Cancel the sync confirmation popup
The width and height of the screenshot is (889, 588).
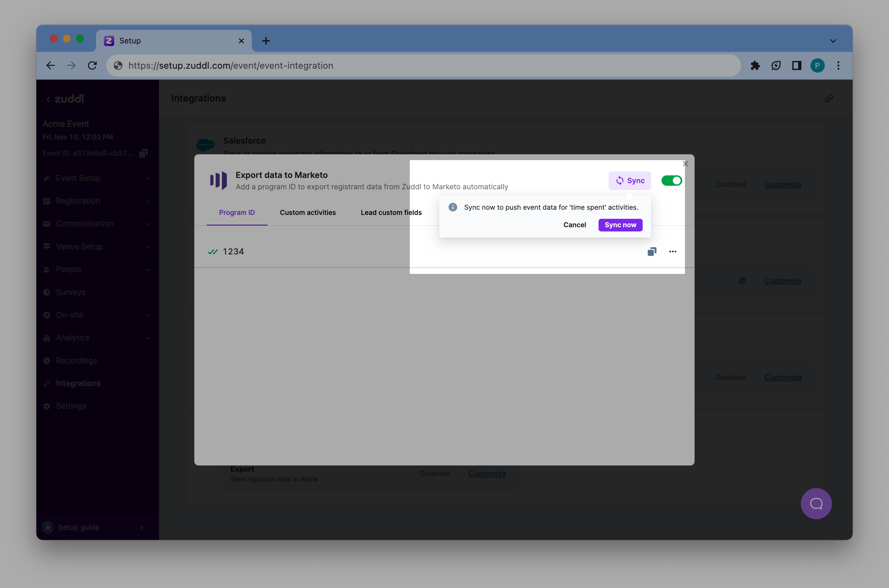[574, 225]
